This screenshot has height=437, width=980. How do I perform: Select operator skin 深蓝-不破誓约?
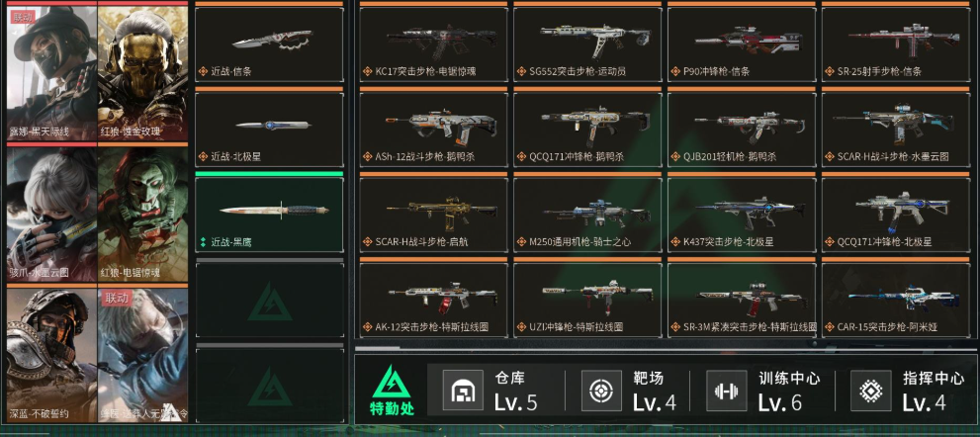[x=51, y=355]
